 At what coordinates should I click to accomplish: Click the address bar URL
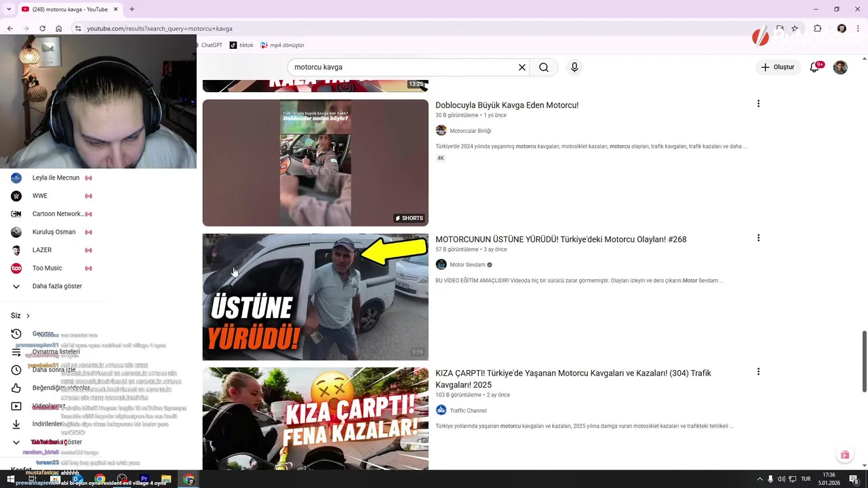point(159,28)
